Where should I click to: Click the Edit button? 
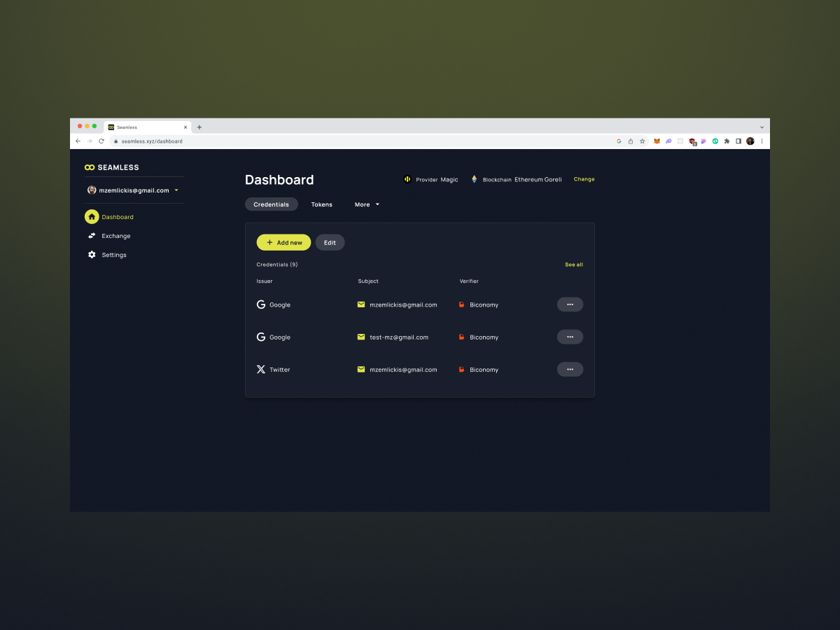(330, 242)
